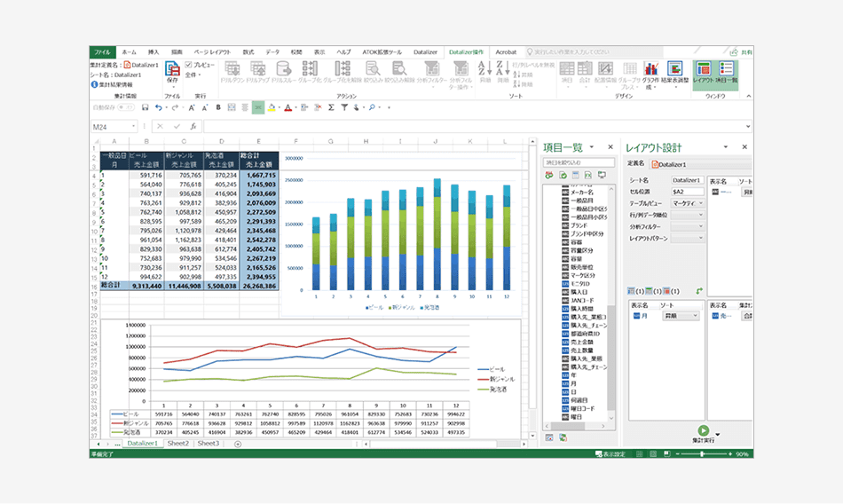843x504 pixels.
Task: Open the グラフ作成 chart creation icon
Action: 650,69
